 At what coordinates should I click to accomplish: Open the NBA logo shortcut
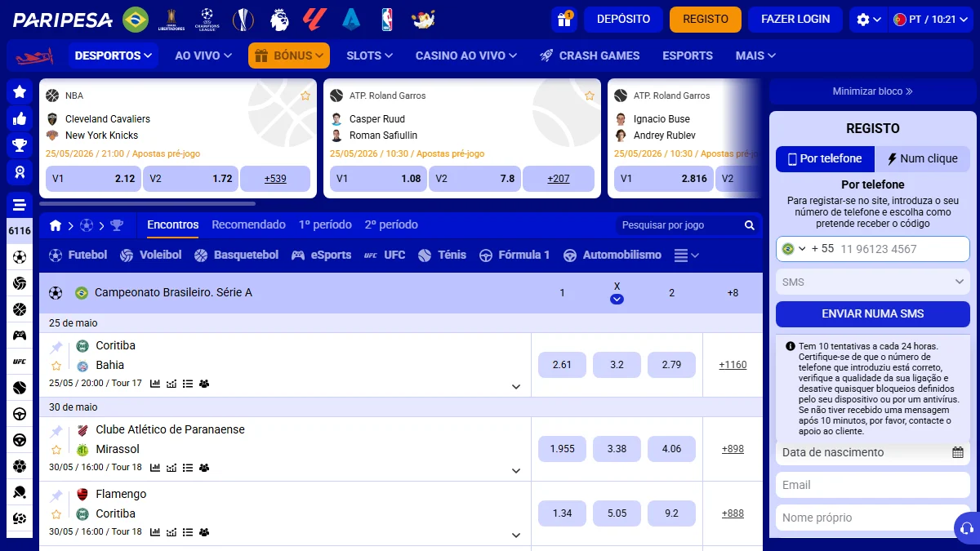tap(387, 19)
